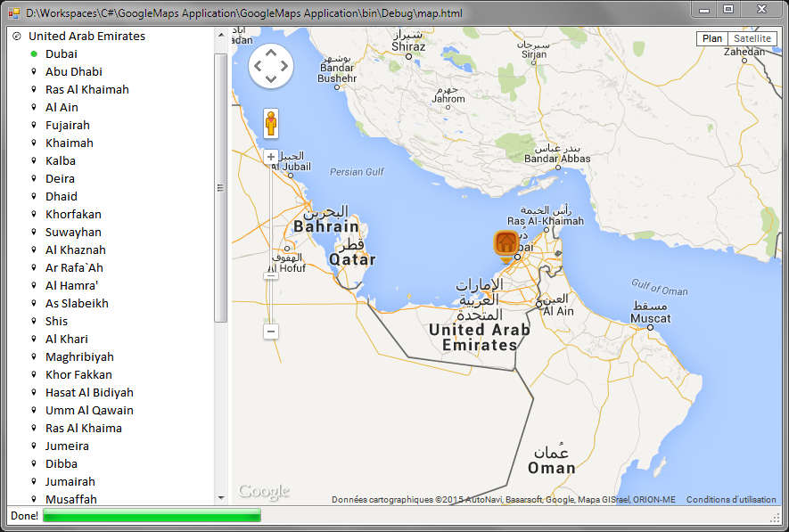Click the pin icon beside Maghribiyah
Image resolution: width=789 pixels, height=532 pixels.
(x=34, y=357)
